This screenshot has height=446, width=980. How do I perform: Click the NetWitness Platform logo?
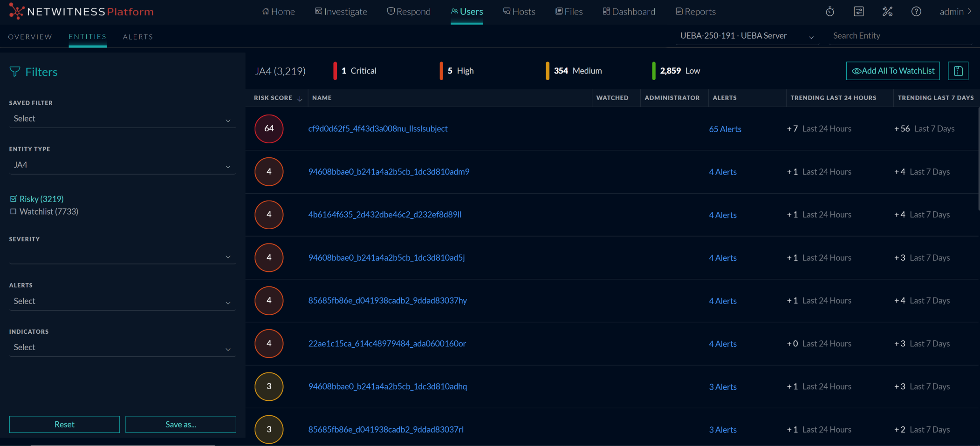(81, 12)
